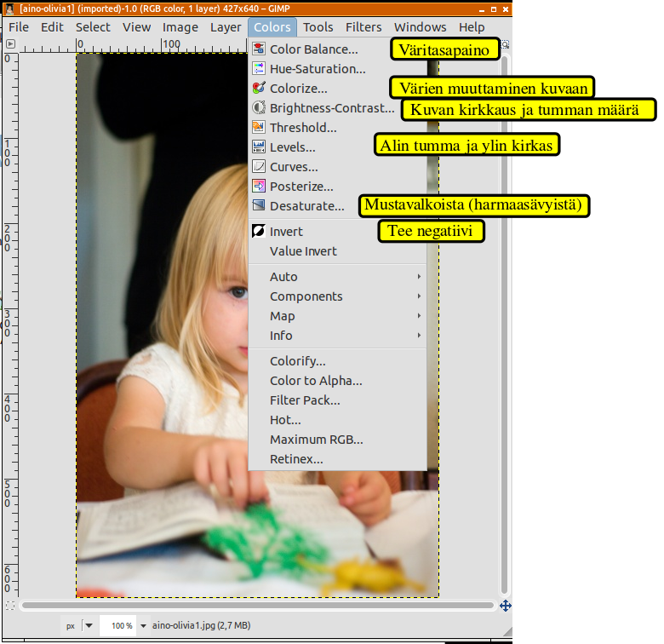Open the Help menu
The width and height of the screenshot is (664, 644).
472,27
